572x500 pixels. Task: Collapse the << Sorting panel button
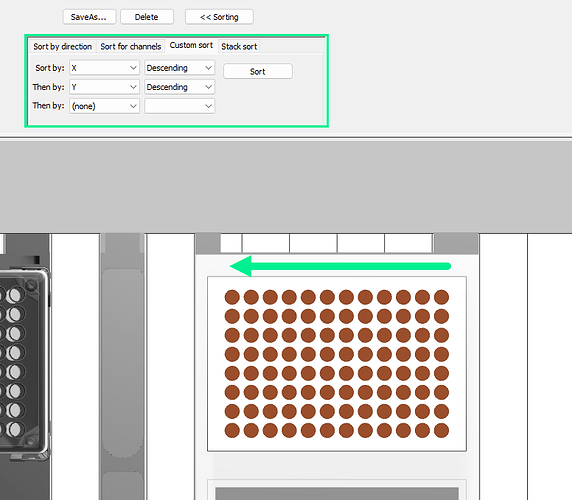pos(219,17)
